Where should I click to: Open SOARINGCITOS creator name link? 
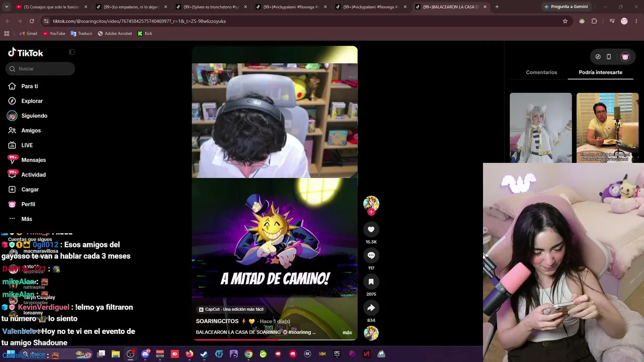click(217, 321)
